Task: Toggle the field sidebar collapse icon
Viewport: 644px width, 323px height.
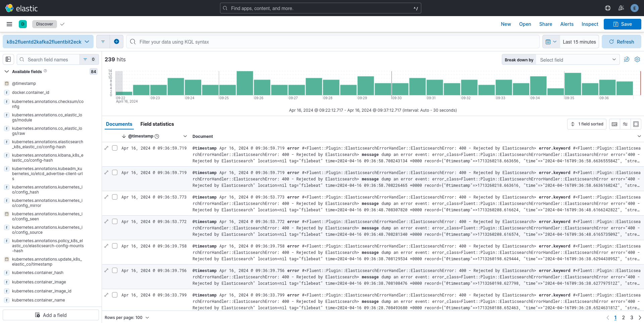Action: 8,59
